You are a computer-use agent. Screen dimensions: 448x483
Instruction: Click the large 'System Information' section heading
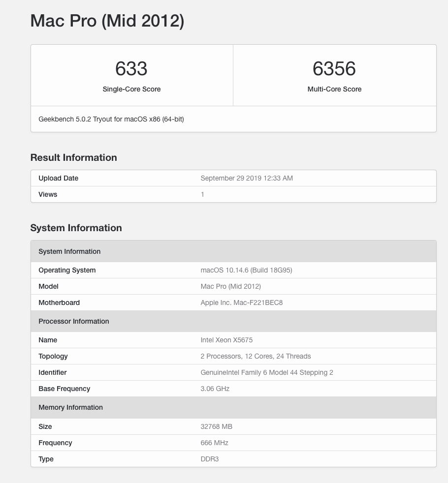[76, 228]
